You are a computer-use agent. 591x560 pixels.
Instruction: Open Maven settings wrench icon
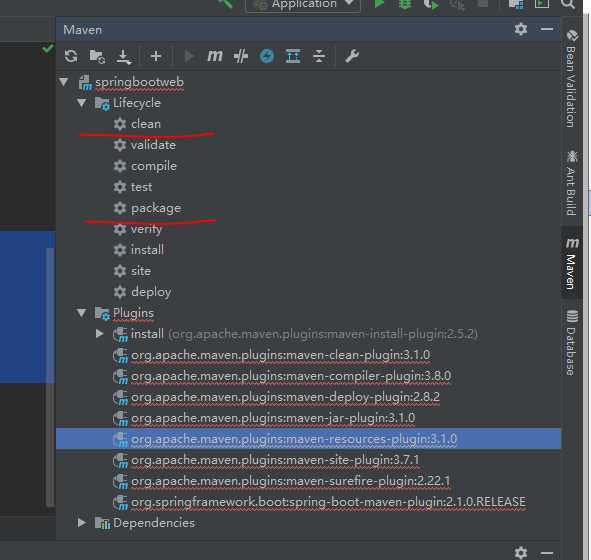point(352,57)
